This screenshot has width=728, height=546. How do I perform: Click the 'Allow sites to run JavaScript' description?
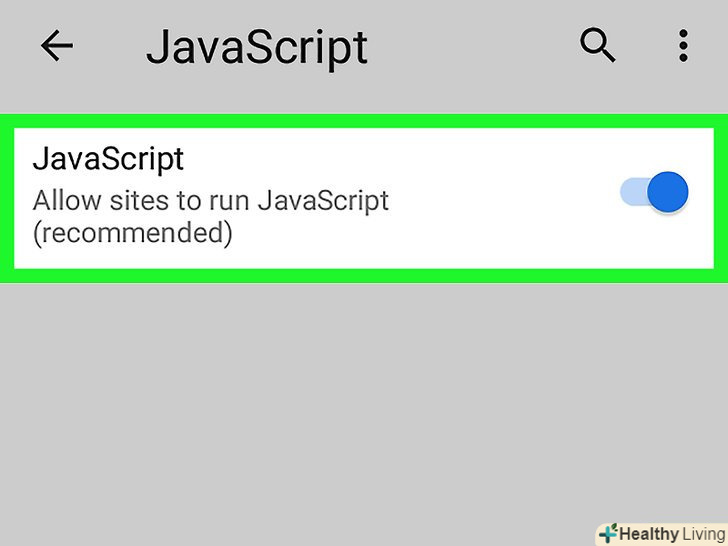210,200
